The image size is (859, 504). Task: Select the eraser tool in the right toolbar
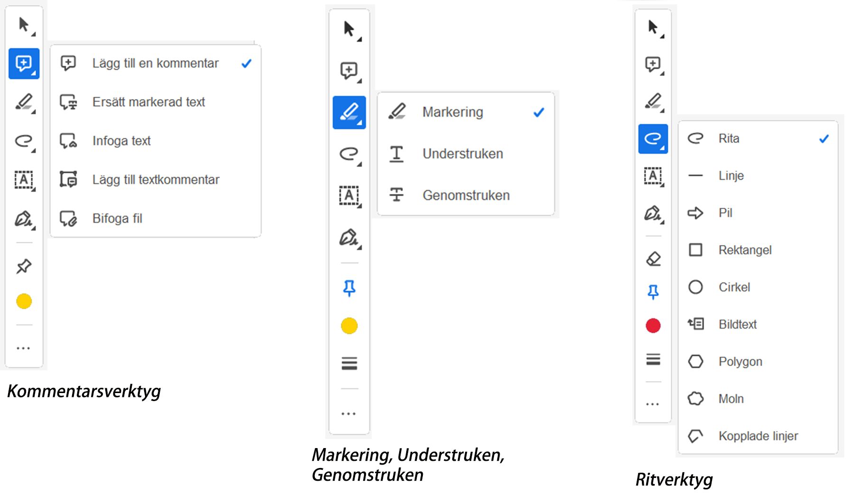click(653, 259)
